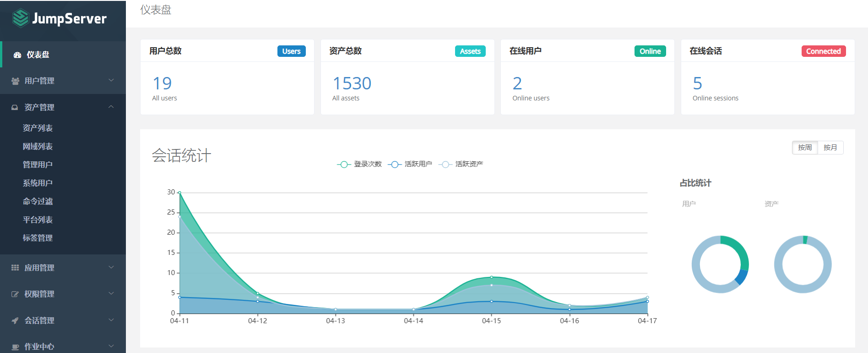This screenshot has height=353, width=868.
Task: Click the 仪表盘 page title
Action: (156, 10)
